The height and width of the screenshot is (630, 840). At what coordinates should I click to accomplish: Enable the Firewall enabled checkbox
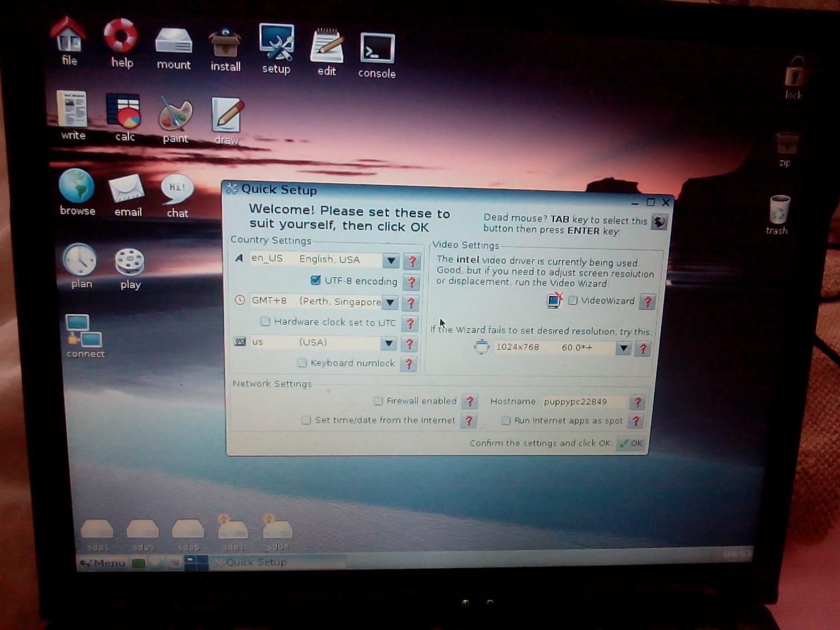tap(378, 401)
